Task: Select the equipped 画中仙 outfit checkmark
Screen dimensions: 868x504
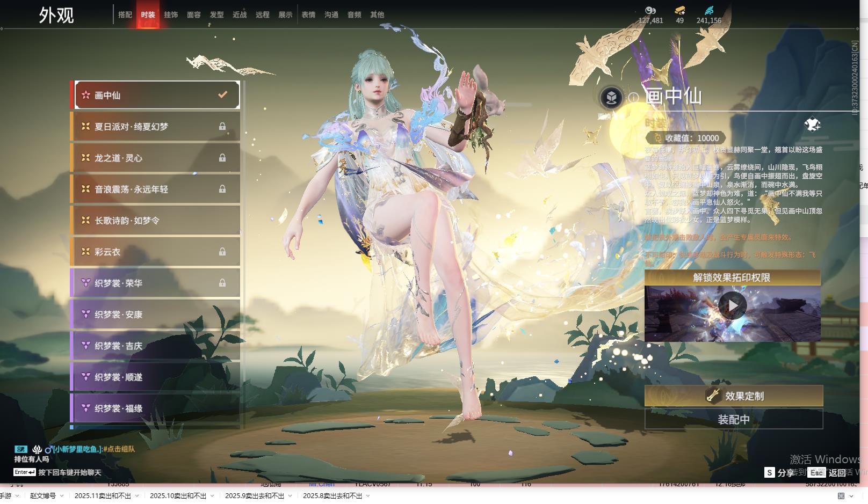Action: 222,95
